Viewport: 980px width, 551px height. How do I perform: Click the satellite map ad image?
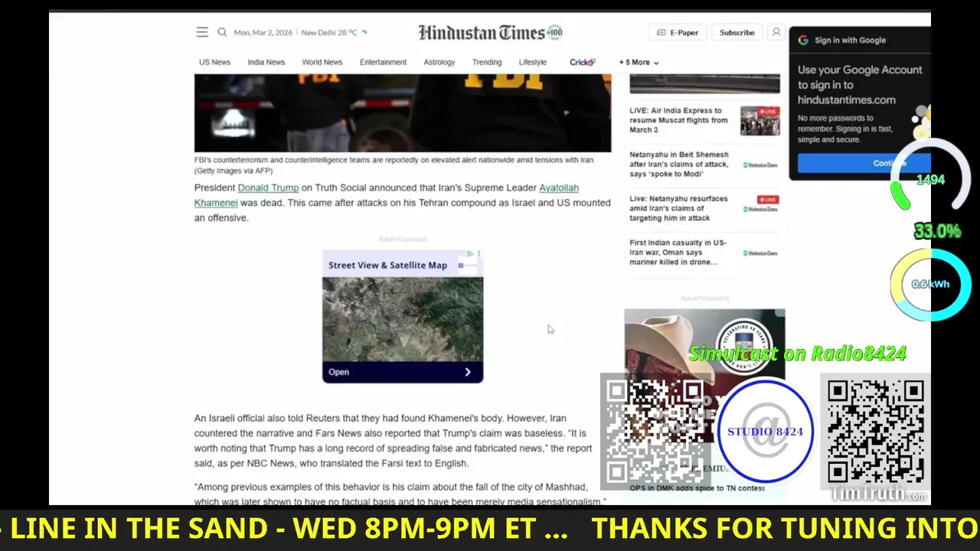tap(403, 319)
